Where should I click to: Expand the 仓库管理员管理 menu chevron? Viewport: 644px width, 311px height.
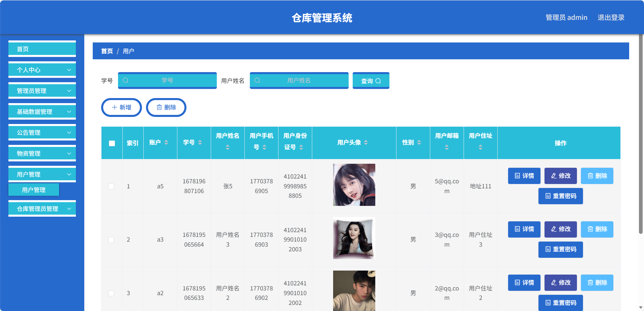point(69,209)
